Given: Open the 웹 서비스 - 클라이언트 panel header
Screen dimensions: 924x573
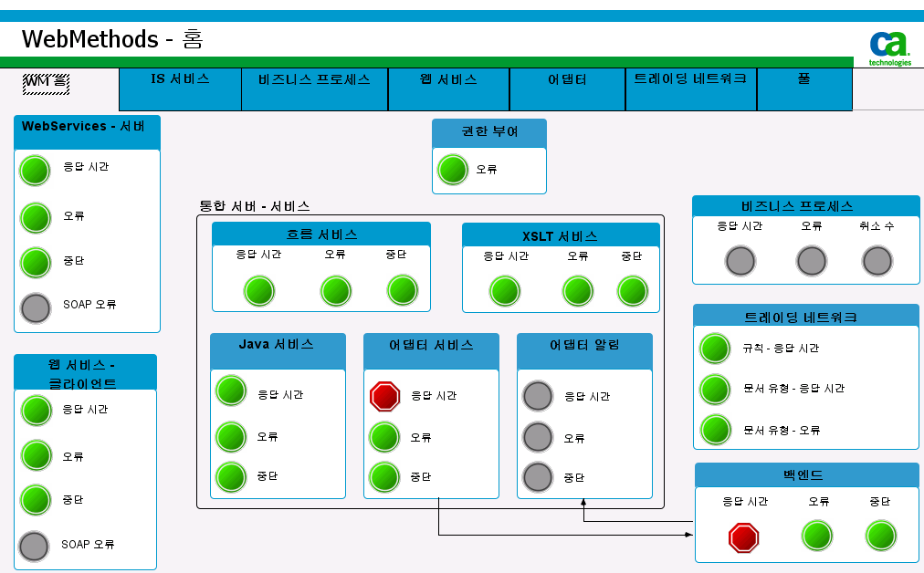Looking at the screenshot, I should click(86, 372).
